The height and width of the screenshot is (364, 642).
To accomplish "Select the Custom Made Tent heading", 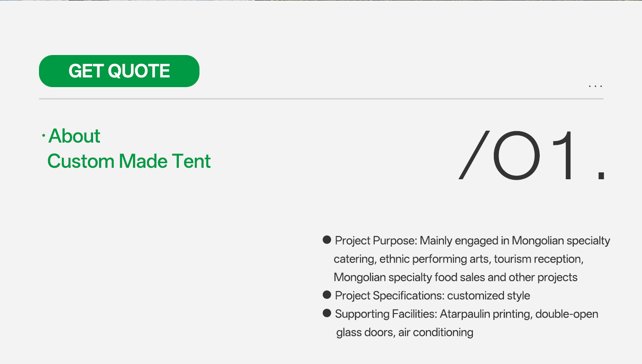I will (x=129, y=161).
